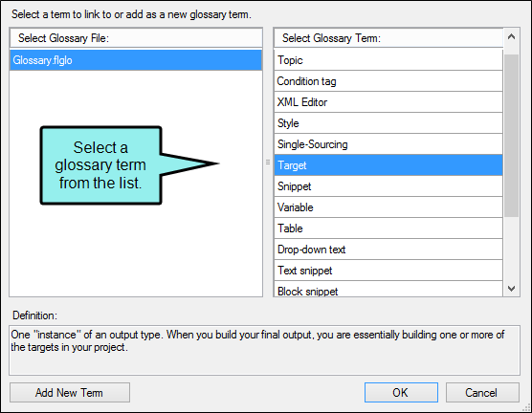Select the Condition tag term
The width and height of the screenshot is (532, 413).
(388, 81)
